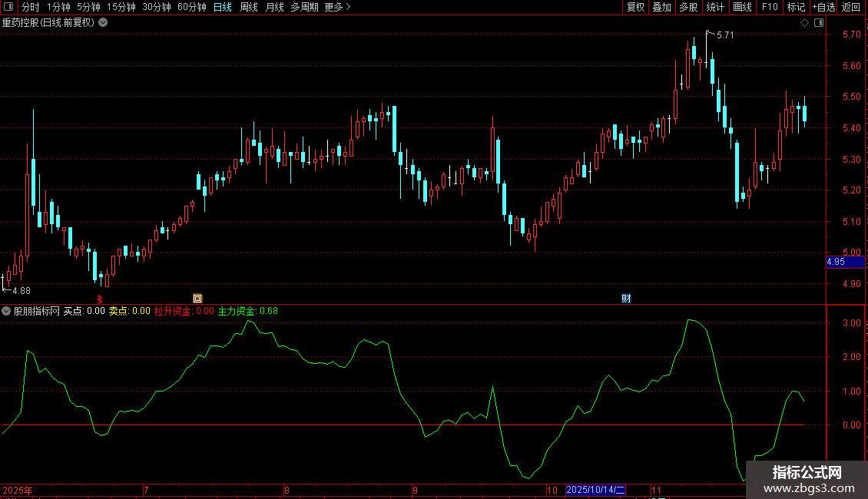Click 叠加 overlay button
This screenshot has width=868, height=499.
coord(661,7)
